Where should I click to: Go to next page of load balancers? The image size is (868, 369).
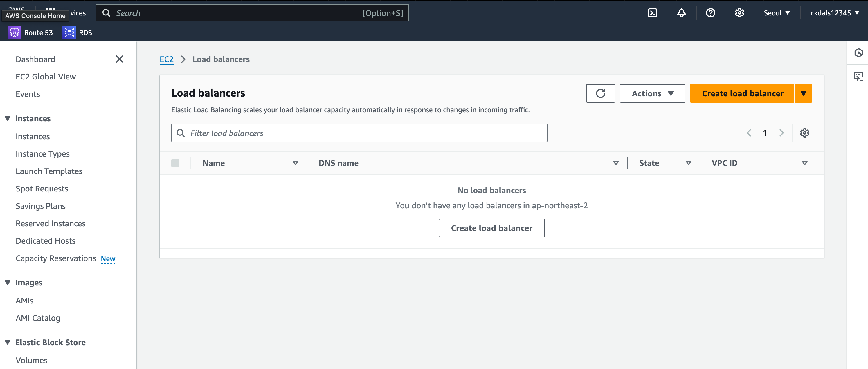[x=781, y=133]
